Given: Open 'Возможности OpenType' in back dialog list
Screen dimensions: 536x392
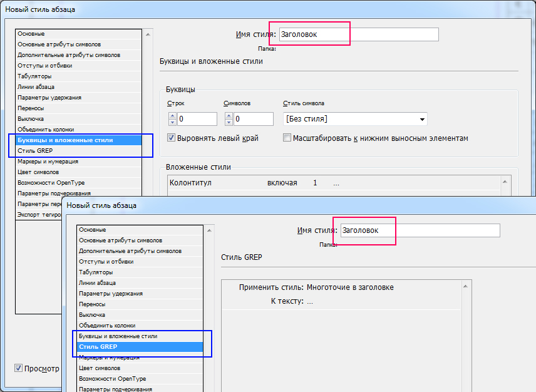Looking at the screenshot, I should pos(79,182).
